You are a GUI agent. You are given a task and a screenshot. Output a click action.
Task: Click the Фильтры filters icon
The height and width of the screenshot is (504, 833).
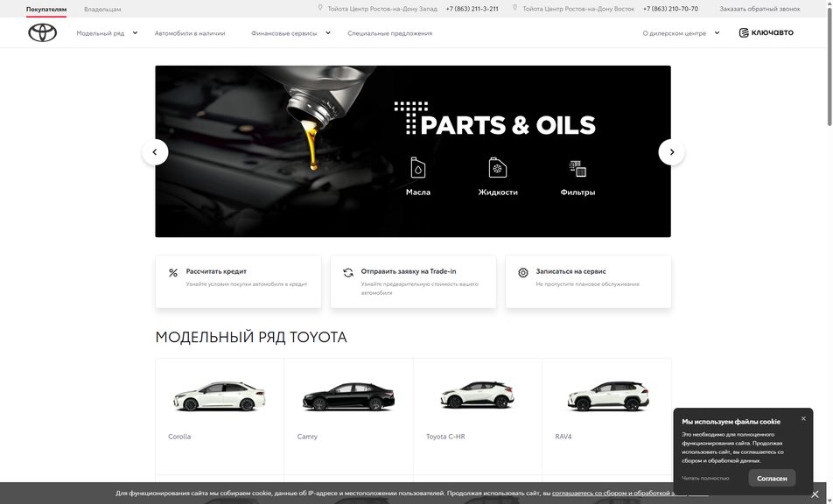pyautogui.click(x=577, y=168)
